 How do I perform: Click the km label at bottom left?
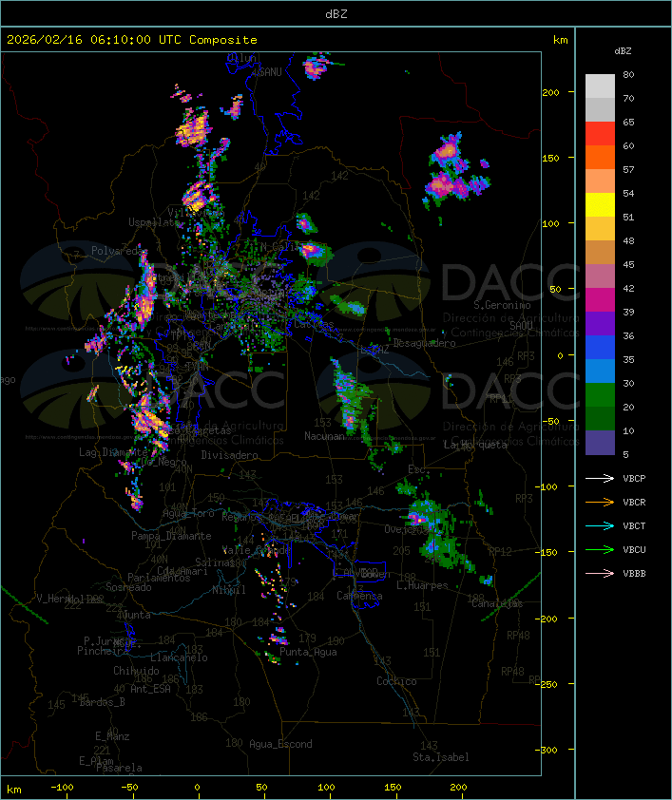(13, 790)
